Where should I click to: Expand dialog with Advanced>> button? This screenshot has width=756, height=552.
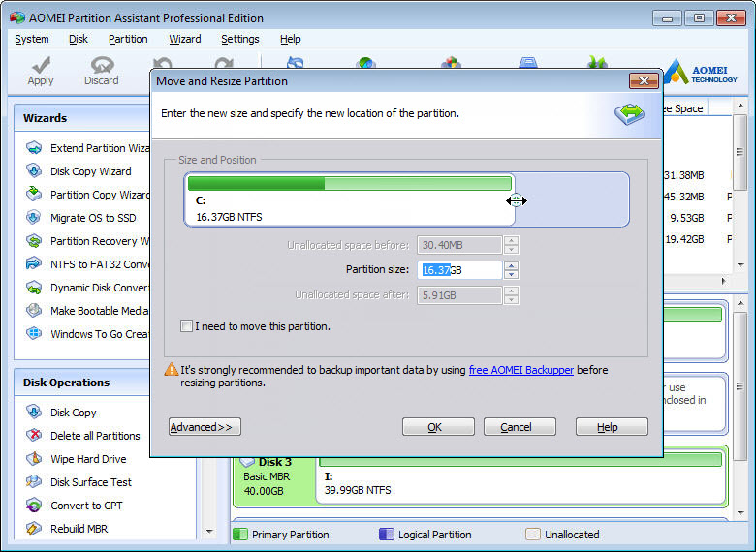(x=205, y=427)
